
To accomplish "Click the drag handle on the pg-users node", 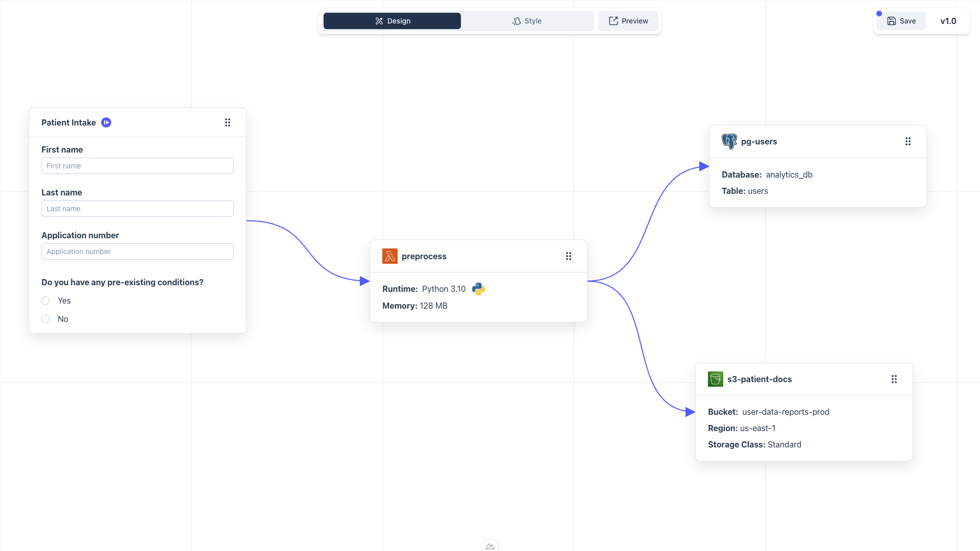I will pyautogui.click(x=908, y=141).
